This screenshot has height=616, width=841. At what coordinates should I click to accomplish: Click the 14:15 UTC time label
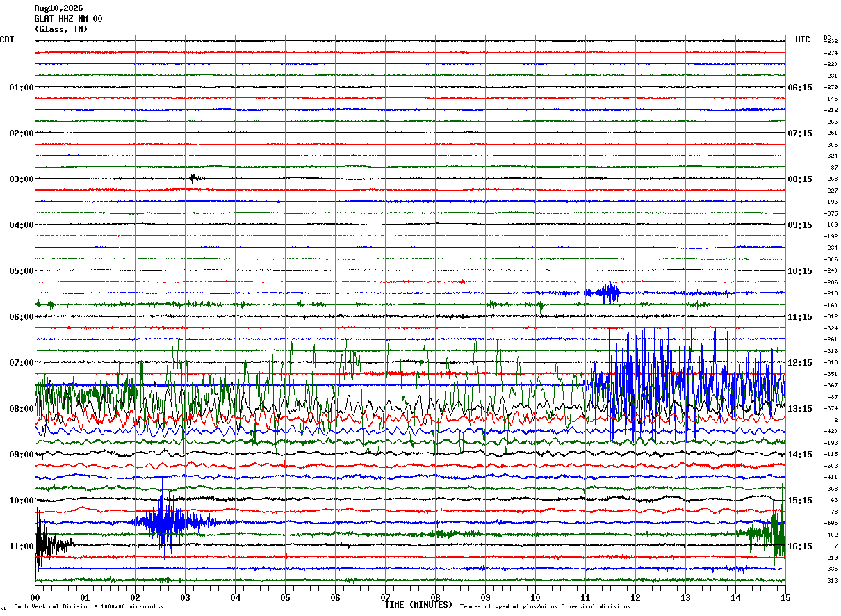[x=800, y=455]
